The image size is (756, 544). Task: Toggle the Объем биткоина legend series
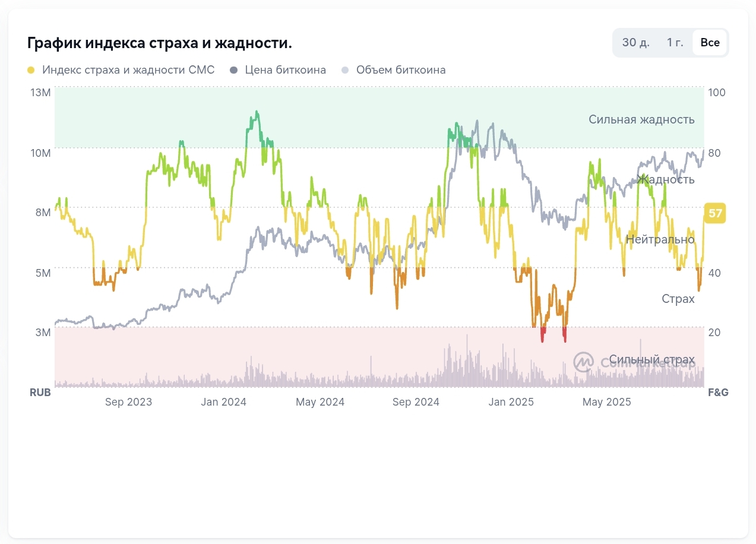click(400, 70)
